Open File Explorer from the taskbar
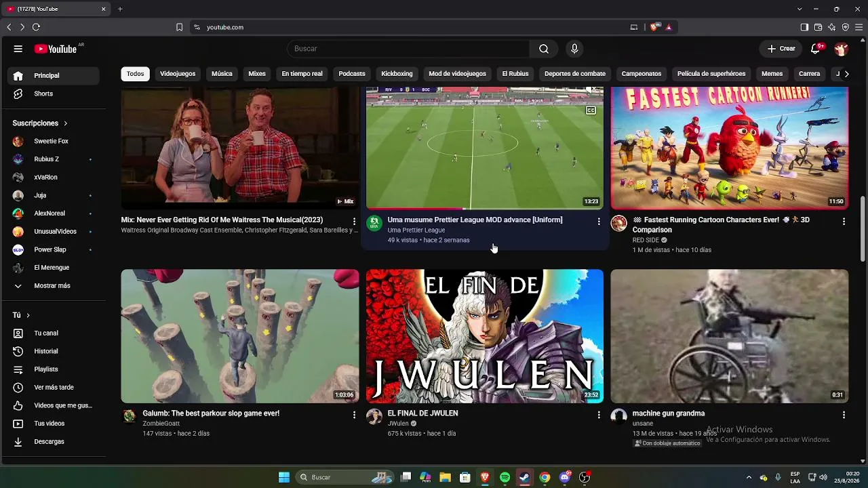Image resolution: width=868 pixels, height=488 pixels. 445,477
